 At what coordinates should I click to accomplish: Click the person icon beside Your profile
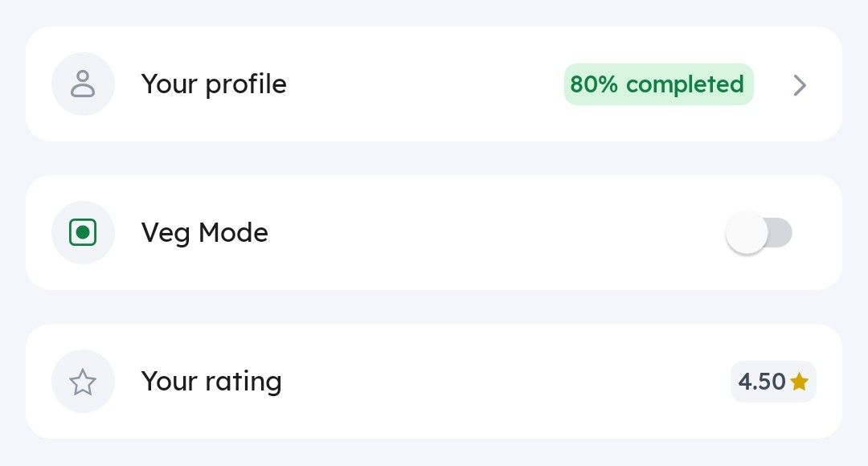click(x=83, y=84)
